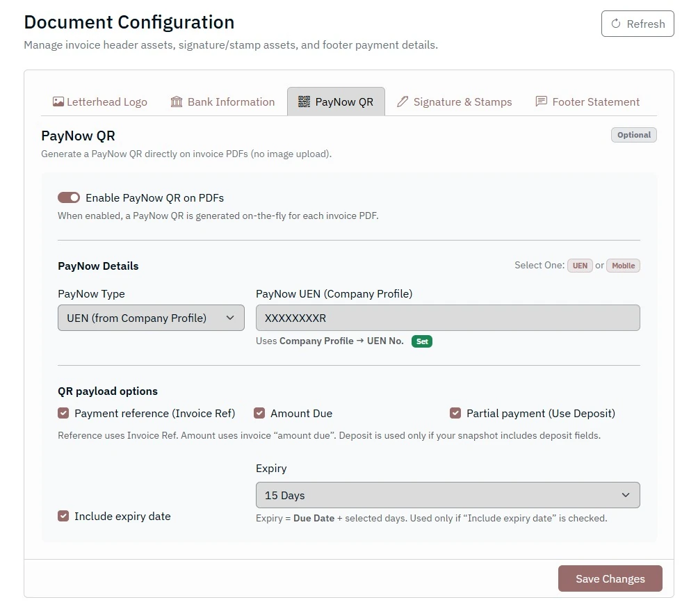This screenshot has height=616, width=698.
Task: Click the bank building icon
Action: 177,102
